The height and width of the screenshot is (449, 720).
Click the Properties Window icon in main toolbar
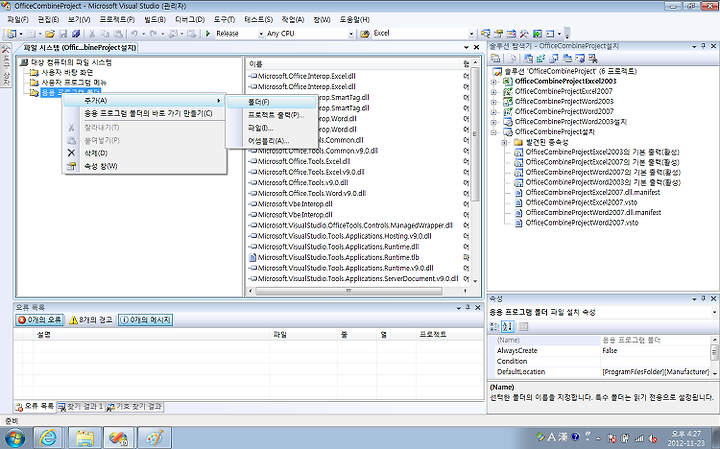coord(498,34)
